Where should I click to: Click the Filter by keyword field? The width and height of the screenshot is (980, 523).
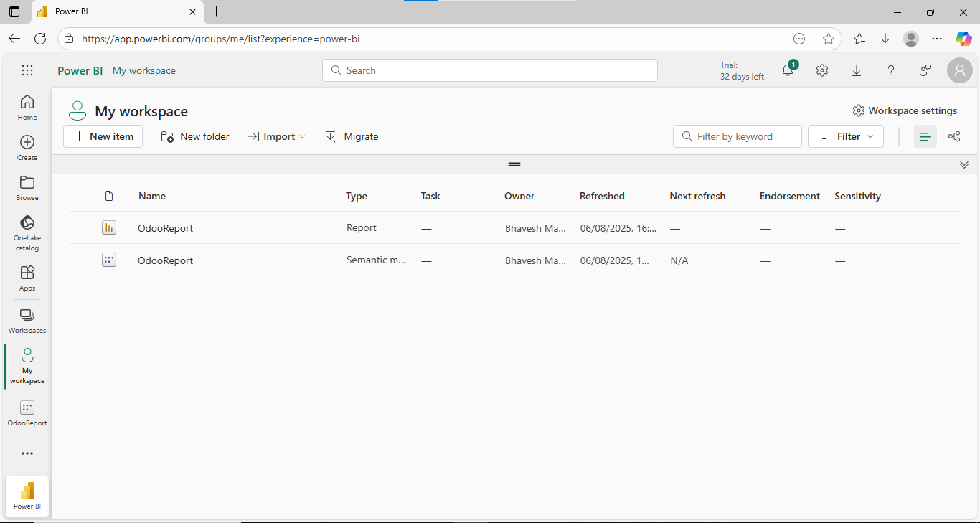pyautogui.click(x=738, y=136)
